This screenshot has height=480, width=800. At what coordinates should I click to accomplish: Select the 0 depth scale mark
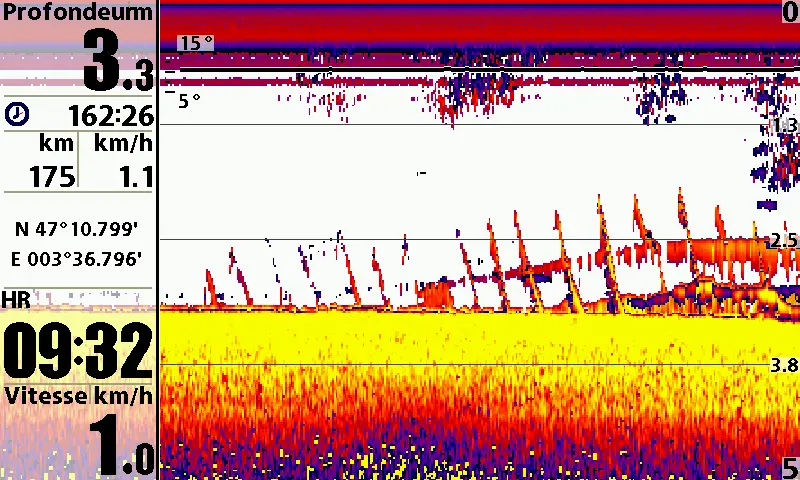(789, 12)
